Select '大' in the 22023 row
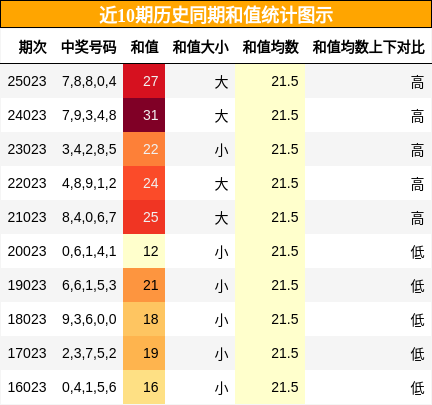The height and width of the screenshot is (405, 432). (221, 184)
